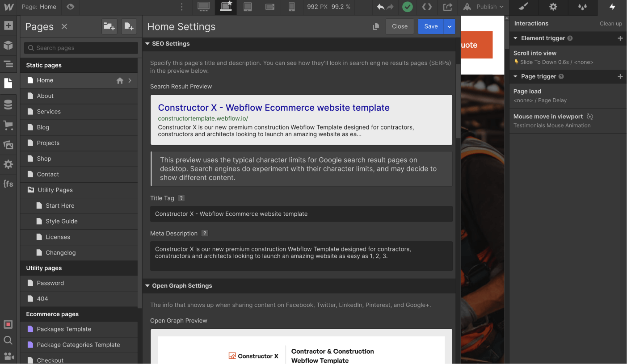Open the code export view
This screenshot has height=364, width=627.
pos(426,7)
